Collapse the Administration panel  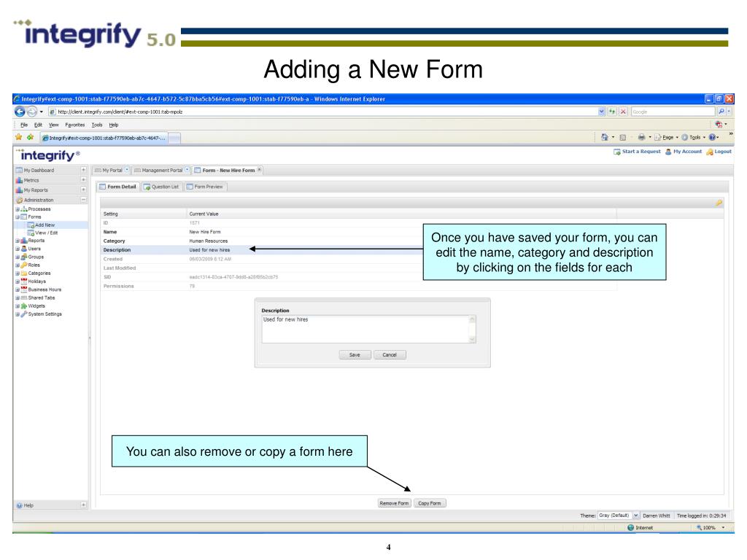(x=83, y=200)
